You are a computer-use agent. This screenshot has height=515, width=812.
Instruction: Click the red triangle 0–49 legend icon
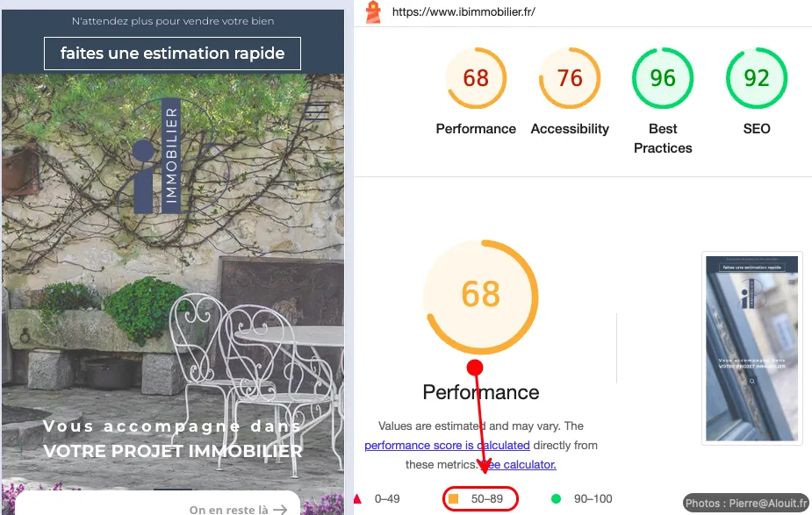[x=358, y=499]
